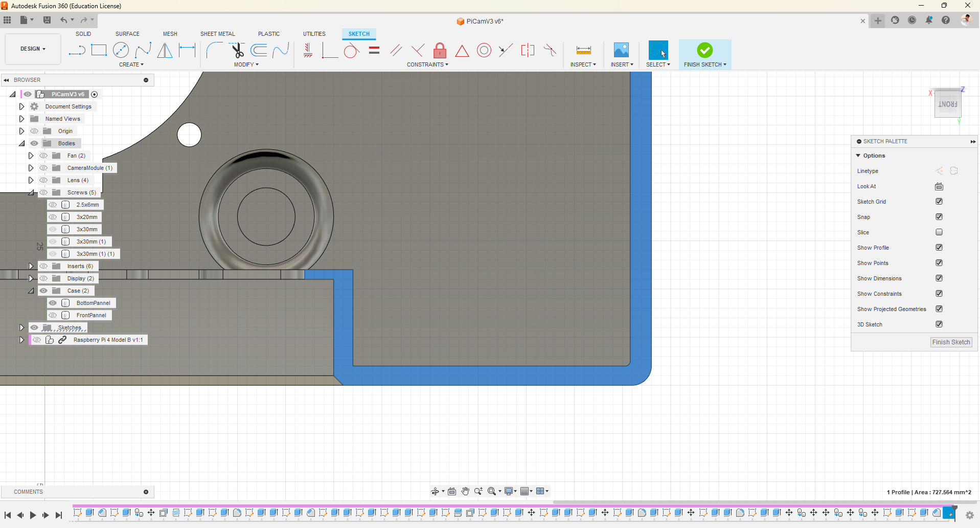The width and height of the screenshot is (980, 528).
Task: Jump to the timeline beginning
Action: (8, 515)
